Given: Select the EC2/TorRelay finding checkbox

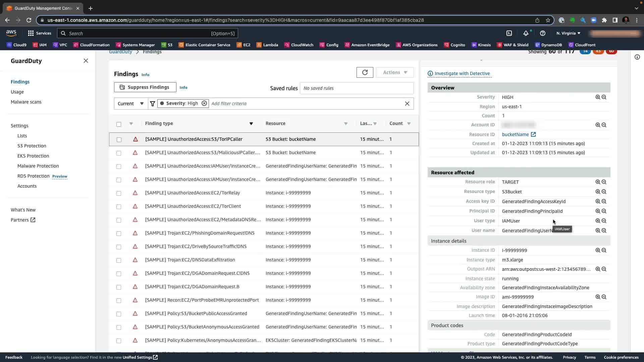Looking at the screenshot, I should tap(119, 193).
